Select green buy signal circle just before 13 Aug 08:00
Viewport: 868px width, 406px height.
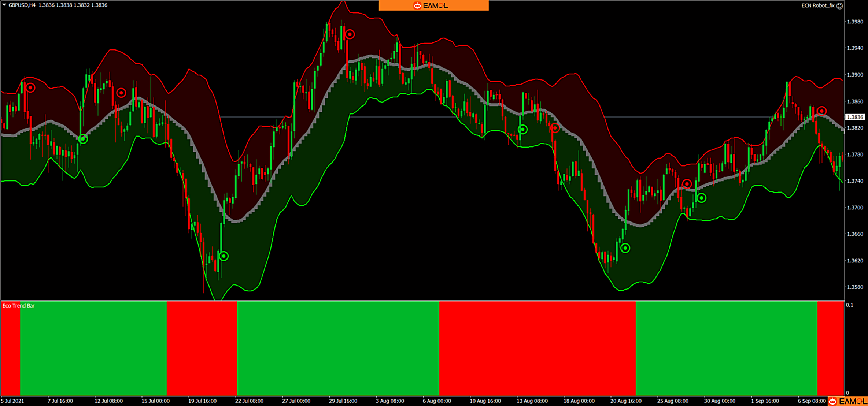pos(523,129)
